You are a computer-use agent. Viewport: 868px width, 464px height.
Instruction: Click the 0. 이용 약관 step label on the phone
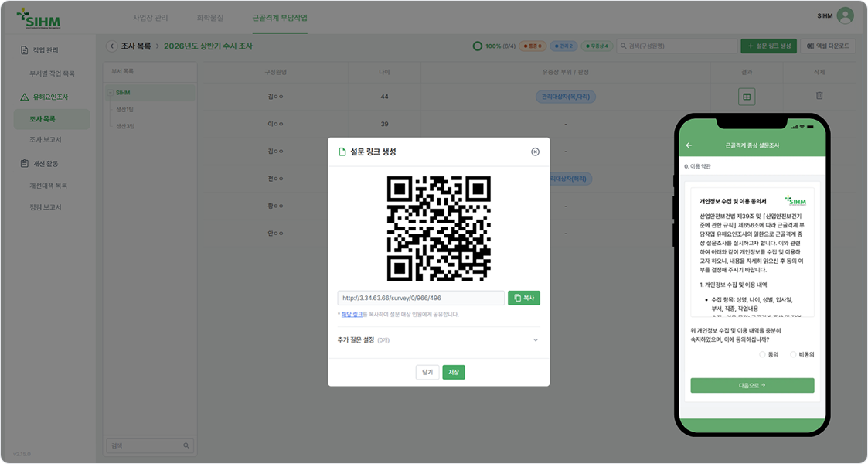(697, 166)
